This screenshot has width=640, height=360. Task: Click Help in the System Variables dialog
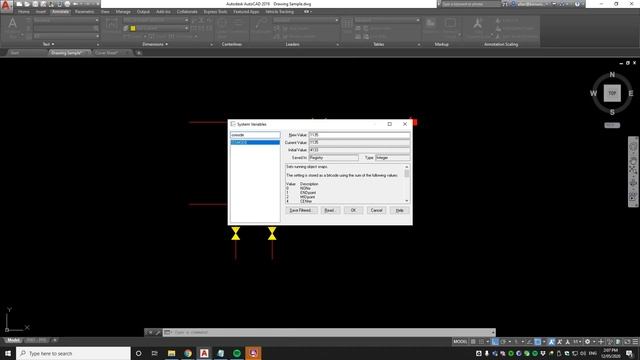[x=400, y=210]
